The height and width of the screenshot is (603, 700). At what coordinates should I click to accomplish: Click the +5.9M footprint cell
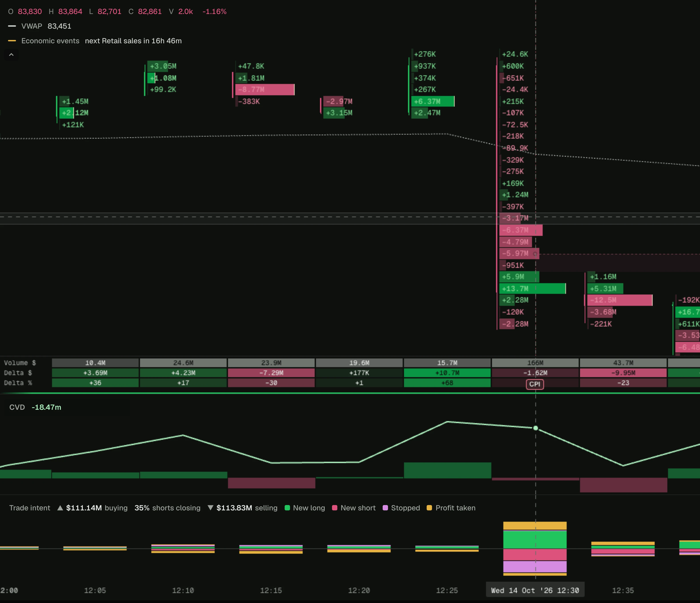tap(519, 277)
